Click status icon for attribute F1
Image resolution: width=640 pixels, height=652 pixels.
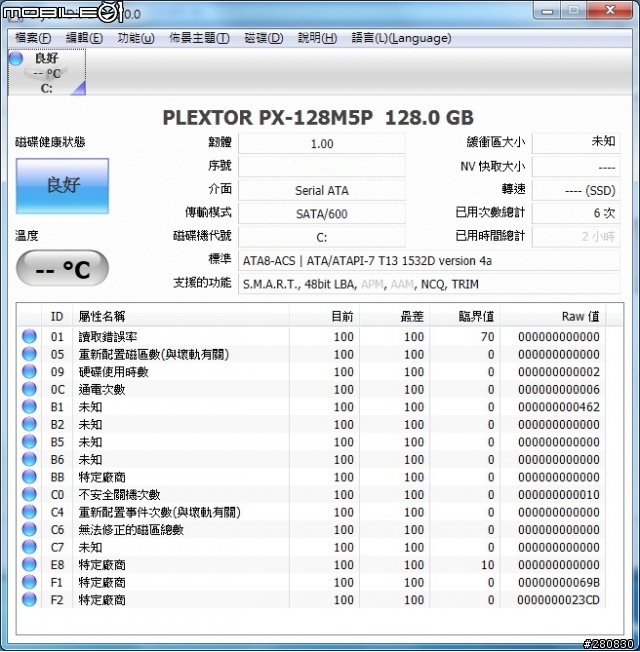point(29,582)
